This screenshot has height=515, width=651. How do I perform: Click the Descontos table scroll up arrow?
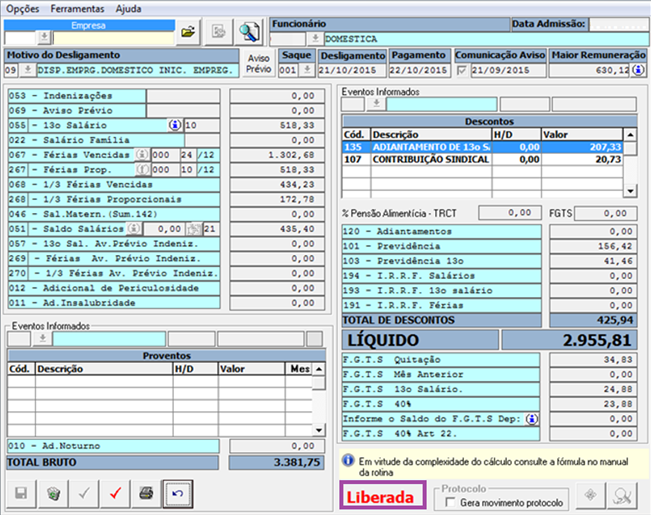tap(630, 135)
